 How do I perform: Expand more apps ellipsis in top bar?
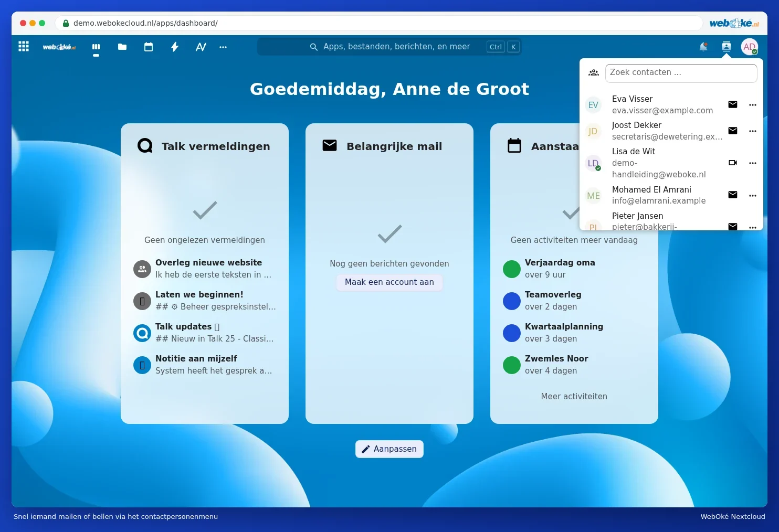coord(223,47)
